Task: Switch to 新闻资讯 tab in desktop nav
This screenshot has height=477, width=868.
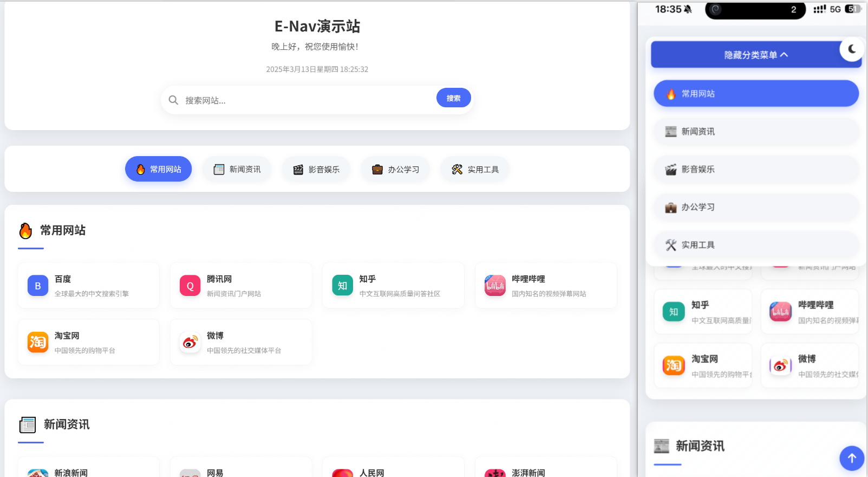Action: [x=237, y=169]
